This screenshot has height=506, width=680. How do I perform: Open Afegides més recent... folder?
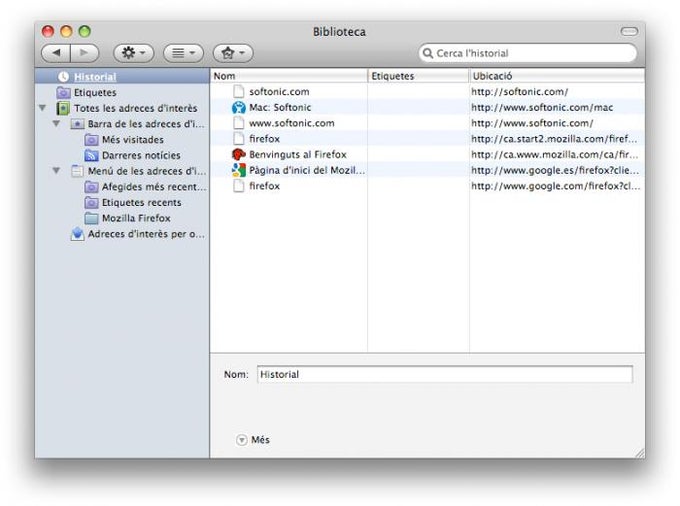pos(154,187)
